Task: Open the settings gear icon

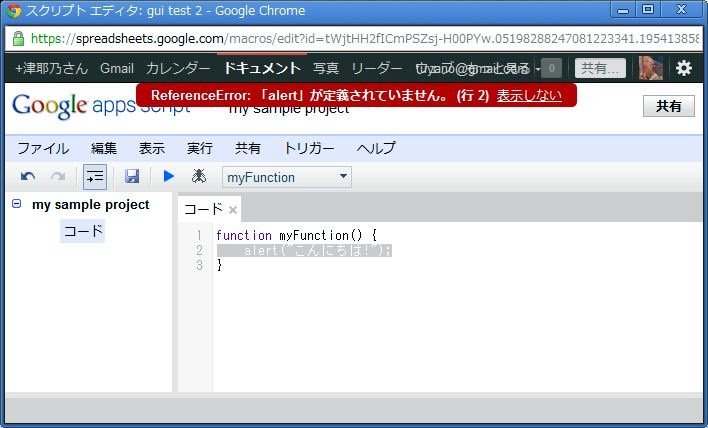Action: 684,68
